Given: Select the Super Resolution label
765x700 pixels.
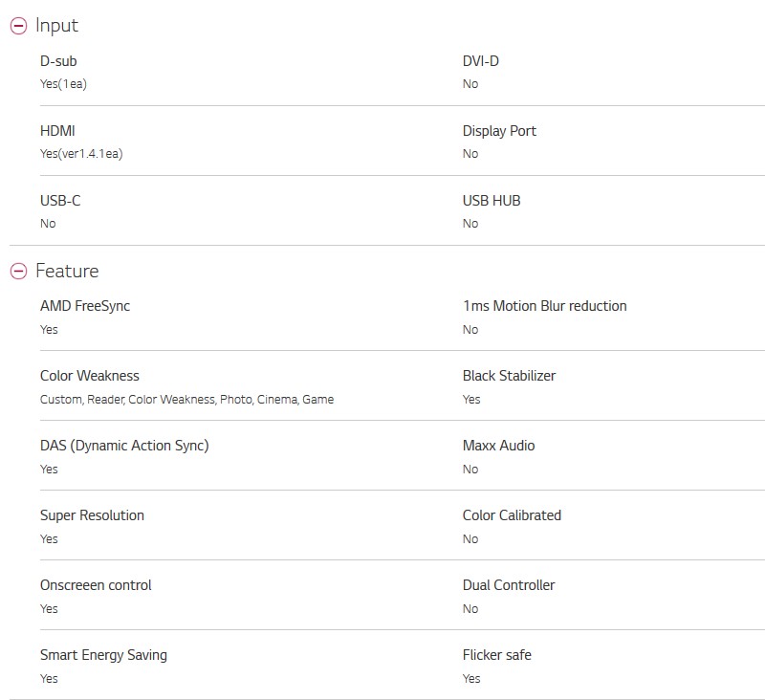Looking at the screenshot, I should [92, 515].
